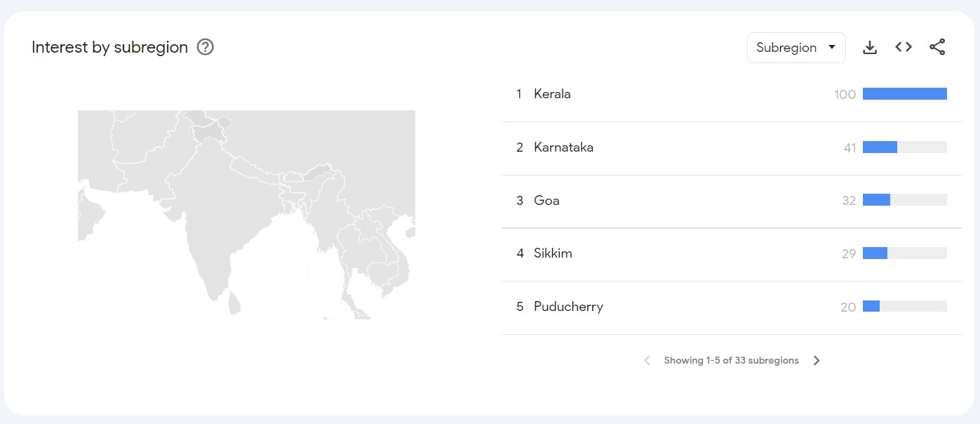Image resolution: width=980 pixels, height=424 pixels.
Task: Click Karnataka's interest bar
Action: (x=880, y=147)
